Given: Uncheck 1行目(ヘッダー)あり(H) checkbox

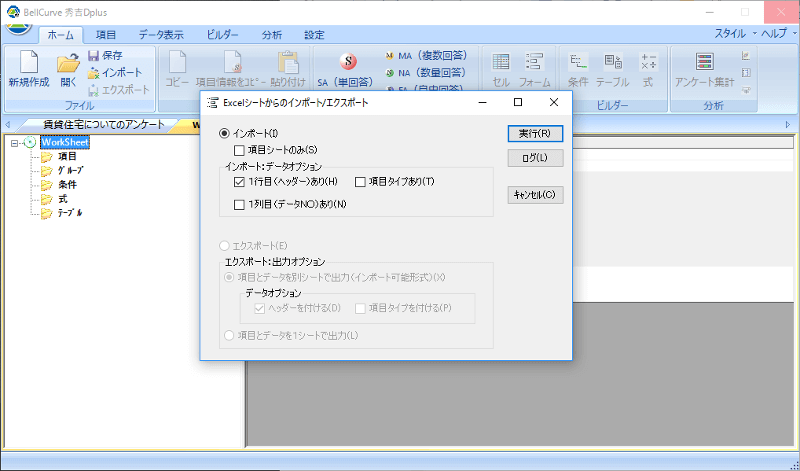Looking at the screenshot, I should (239, 181).
